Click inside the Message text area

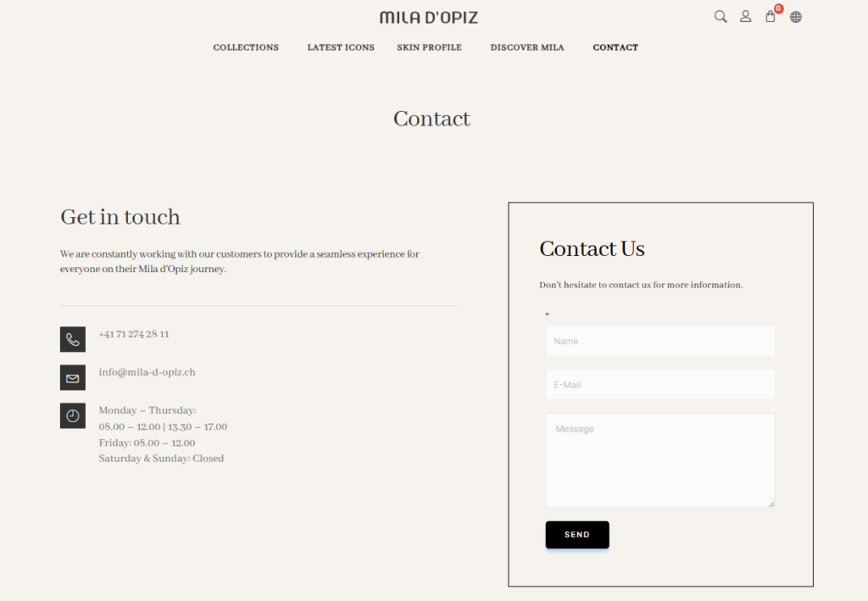pyautogui.click(x=659, y=460)
